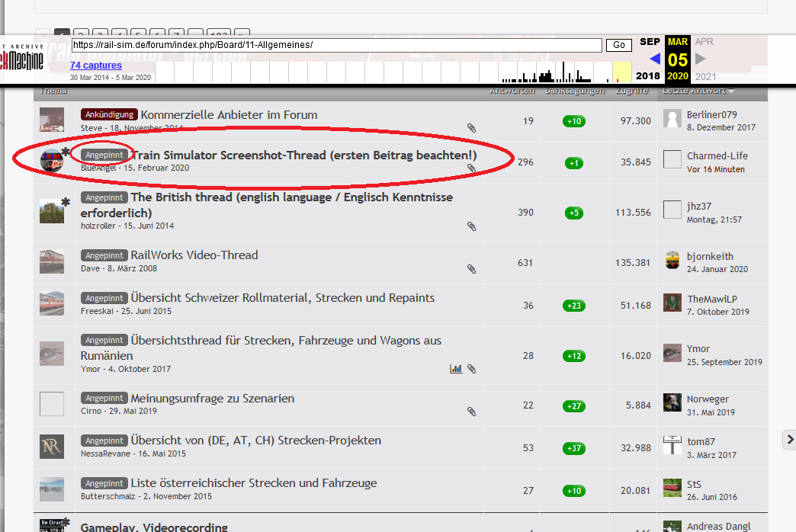This screenshot has height=532, width=796.
Task: Click tom87's avatar in last reply column
Action: [672, 445]
